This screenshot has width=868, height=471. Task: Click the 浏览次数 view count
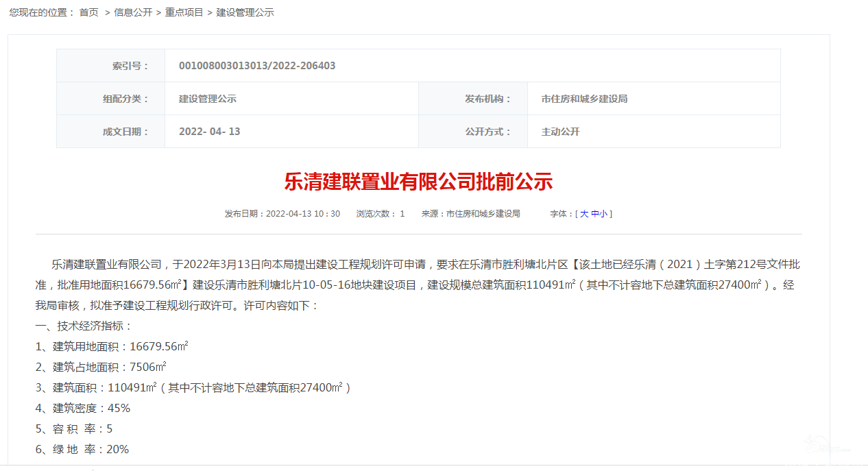[381, 214]
